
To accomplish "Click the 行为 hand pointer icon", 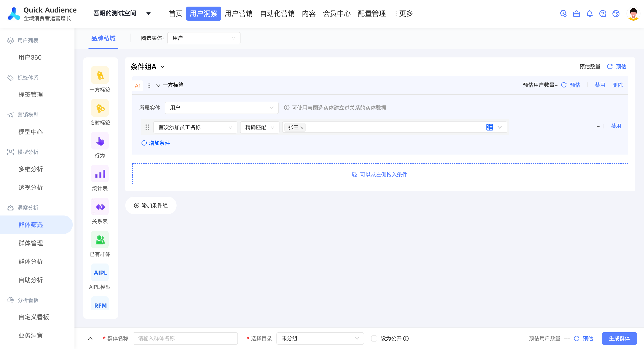I will tap(100, 141).
